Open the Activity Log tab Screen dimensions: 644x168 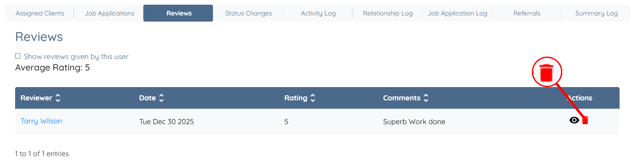[318, 13]
